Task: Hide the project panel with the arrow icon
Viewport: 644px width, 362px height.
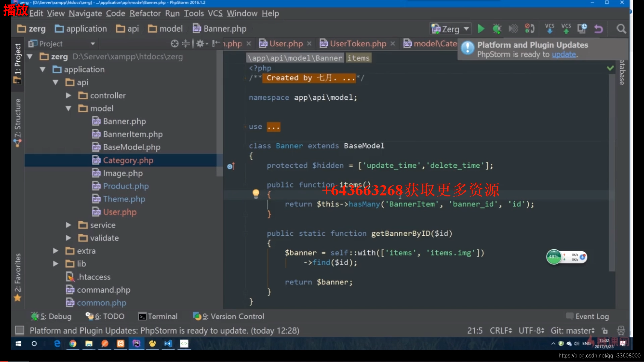Action: (x=216, y=44)
